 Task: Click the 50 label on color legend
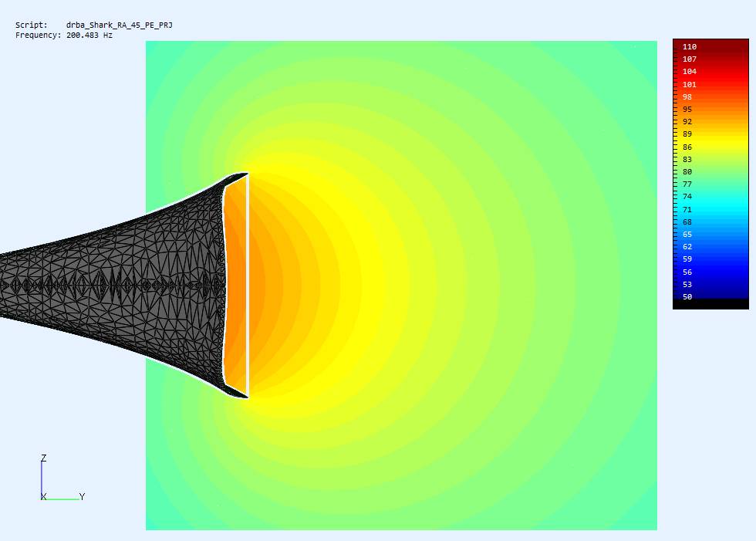tap(687, 297)
